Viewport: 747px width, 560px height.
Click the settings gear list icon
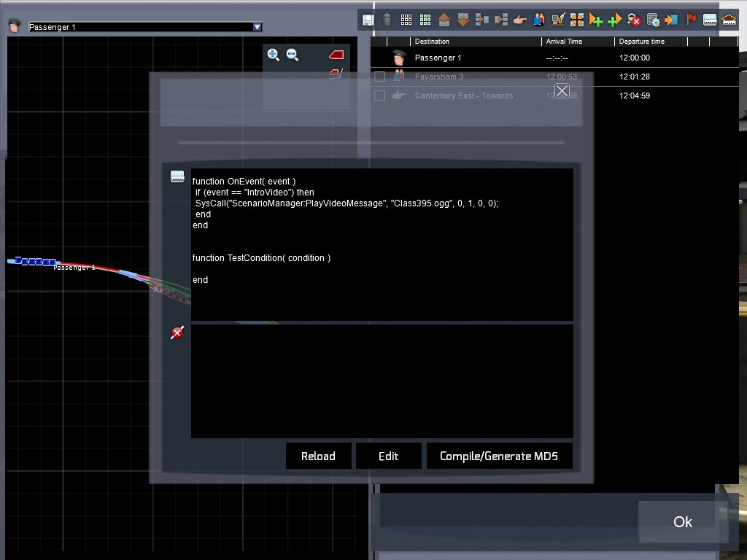pos(653,20)
